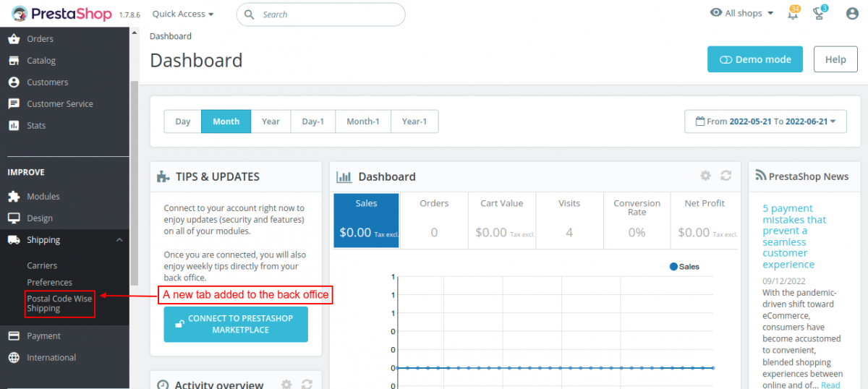Click the Customers person icon in sidebar

pos(14,82)
